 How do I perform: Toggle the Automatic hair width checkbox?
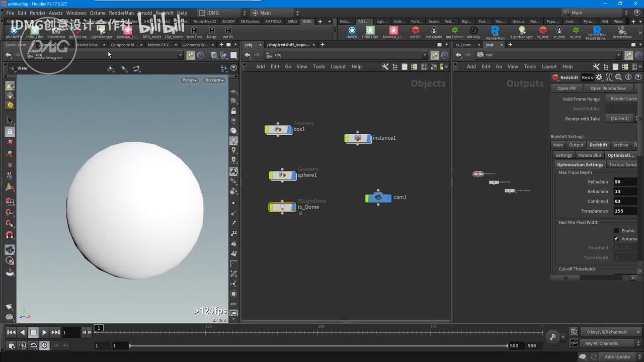[616, 239]
